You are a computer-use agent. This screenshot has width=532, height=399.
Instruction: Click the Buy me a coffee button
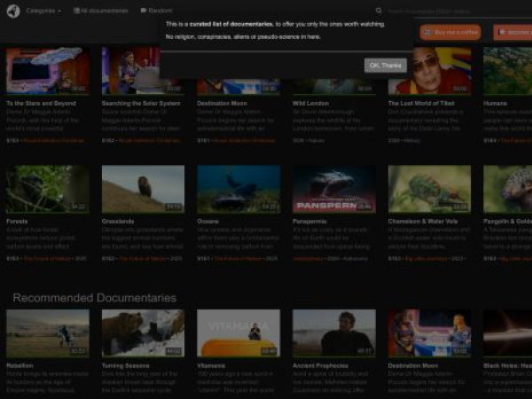click(x=450, y=32)
